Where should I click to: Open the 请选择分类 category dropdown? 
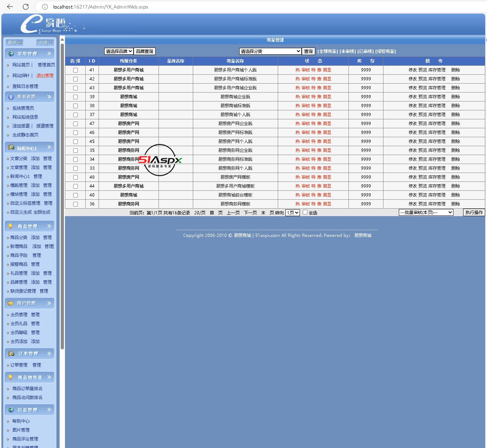[270, 51]
